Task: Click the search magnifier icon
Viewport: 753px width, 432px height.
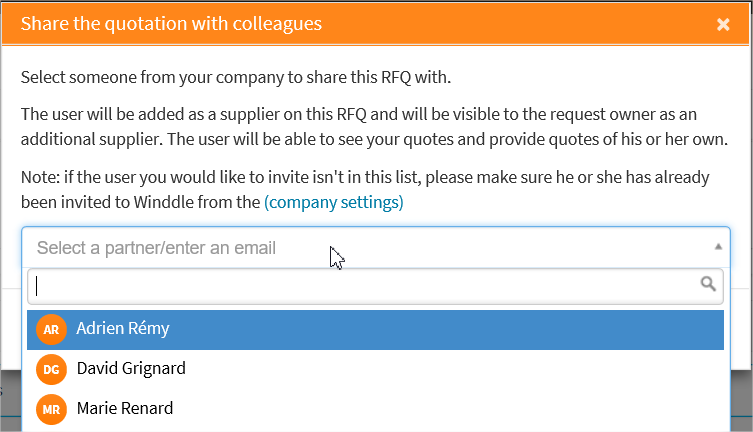Action: [x=708, y=285]
